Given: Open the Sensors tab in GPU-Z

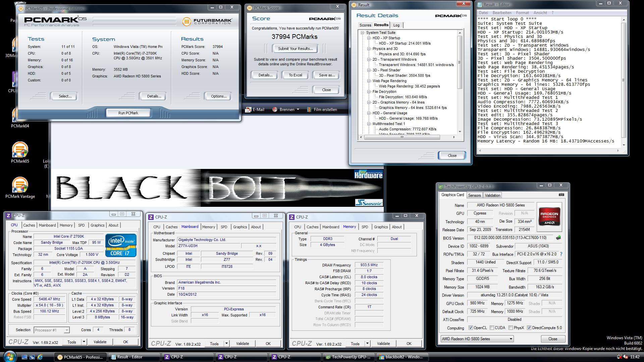Looking at the screenshot, I should click(474, 195).
